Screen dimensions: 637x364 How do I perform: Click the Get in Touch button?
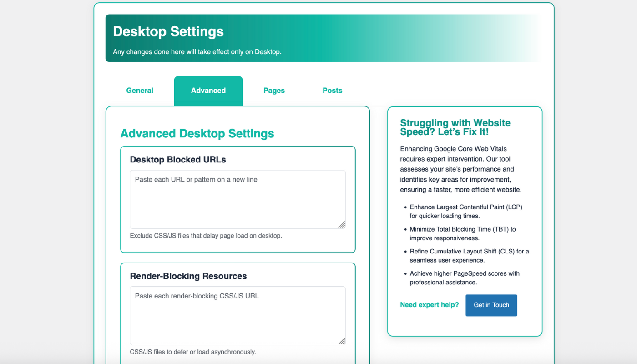[491, 305]
